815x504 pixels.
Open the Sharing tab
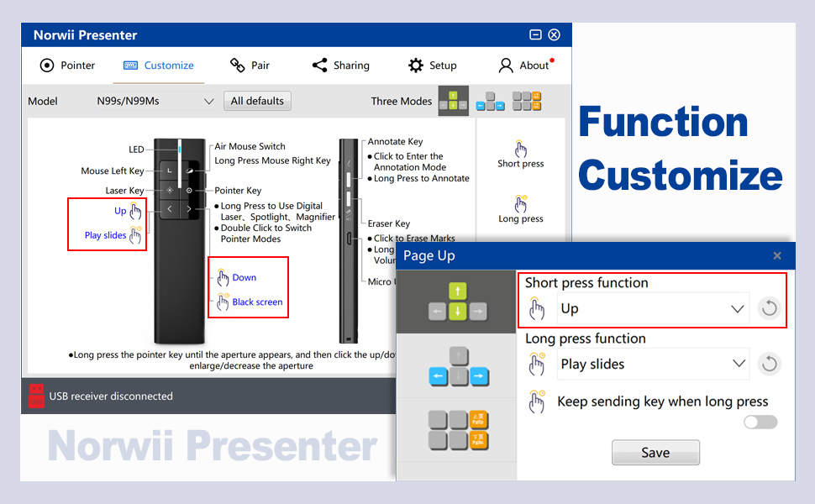pyautogui.click(x=340, y=66)
